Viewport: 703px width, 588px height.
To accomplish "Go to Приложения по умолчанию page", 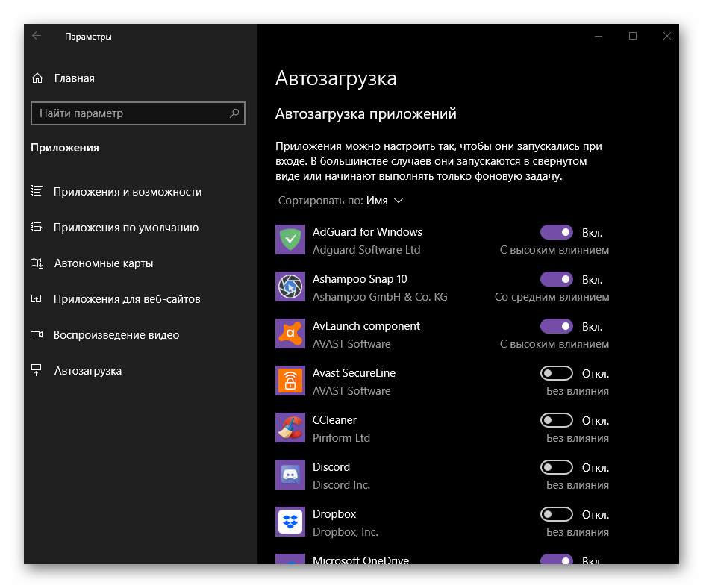I will (x=125, y=228).
